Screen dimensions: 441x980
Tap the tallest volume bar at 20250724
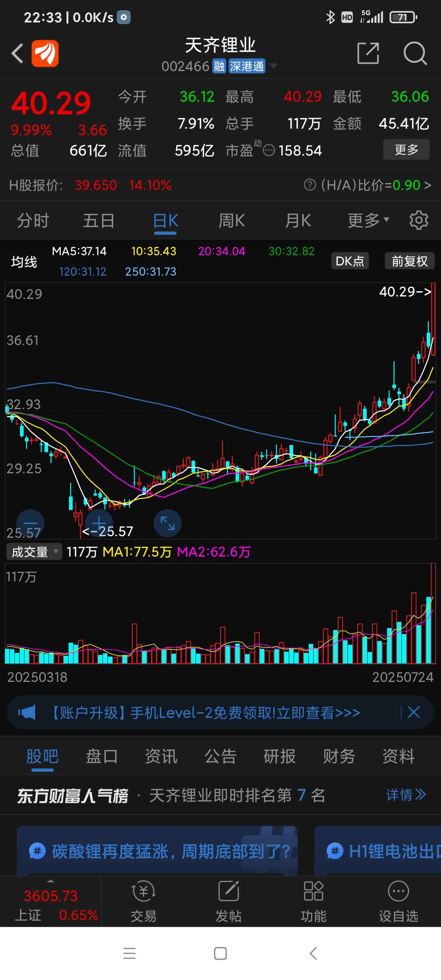click(432, 613)
